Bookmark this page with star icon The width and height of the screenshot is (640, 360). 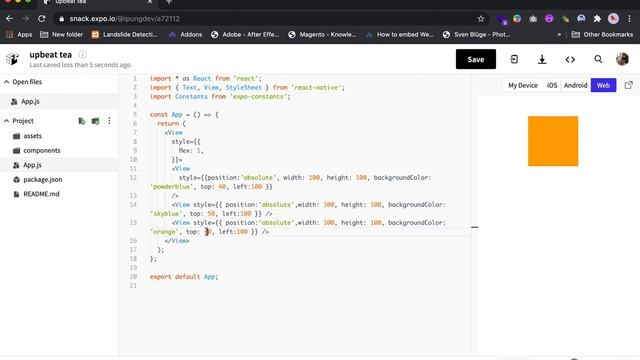coord(481,19)
